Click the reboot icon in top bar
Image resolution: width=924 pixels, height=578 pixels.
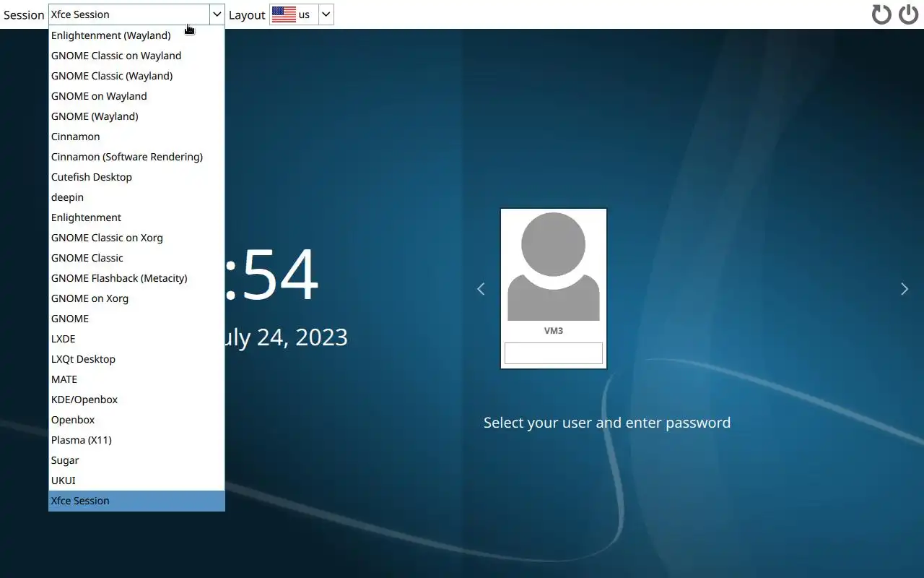881,14
